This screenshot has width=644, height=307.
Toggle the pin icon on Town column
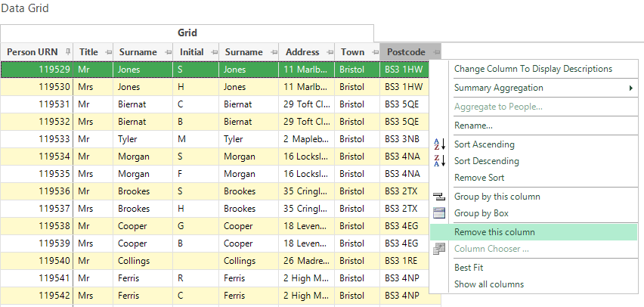click(x=375, y=52)
